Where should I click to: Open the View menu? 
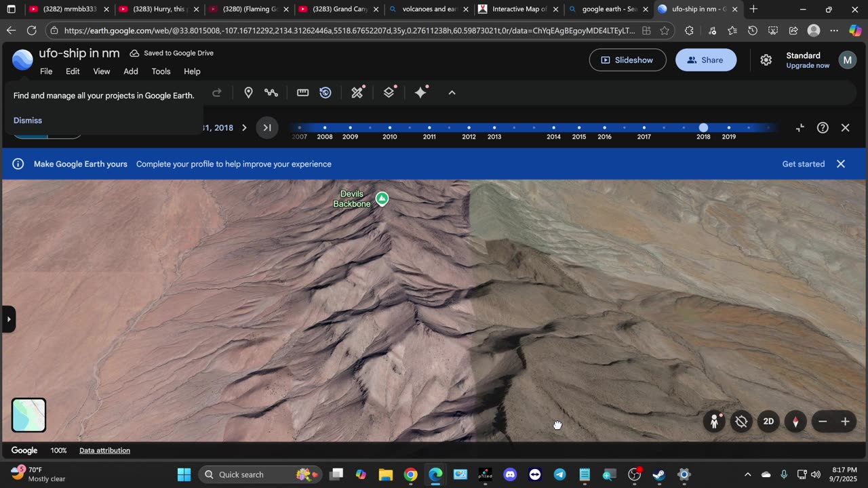tap(102, 71)
